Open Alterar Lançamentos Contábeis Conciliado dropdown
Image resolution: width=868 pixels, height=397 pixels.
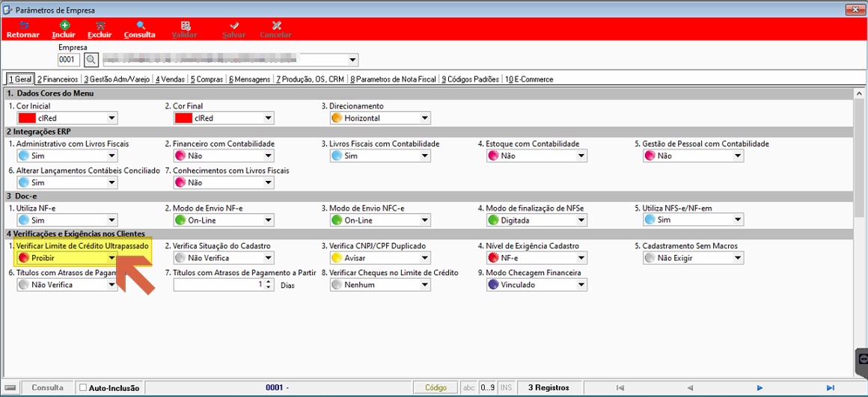tap(111, 182)
